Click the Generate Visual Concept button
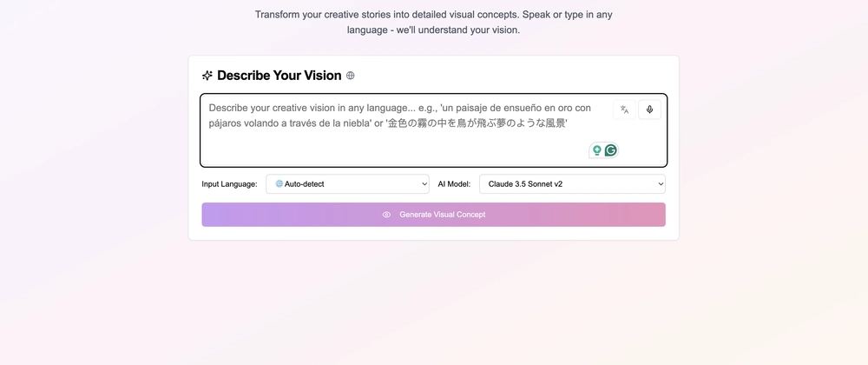868x365 pixels. click(x=433, y=215)
